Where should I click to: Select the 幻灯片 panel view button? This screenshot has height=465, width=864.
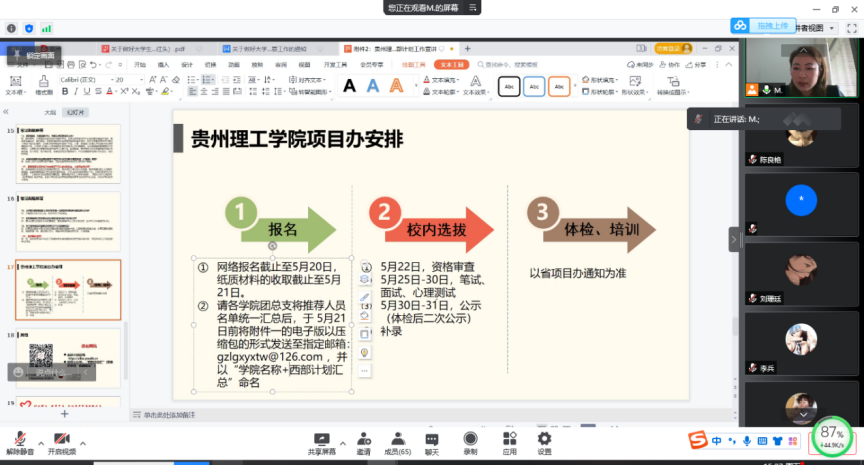click(77, 112)
